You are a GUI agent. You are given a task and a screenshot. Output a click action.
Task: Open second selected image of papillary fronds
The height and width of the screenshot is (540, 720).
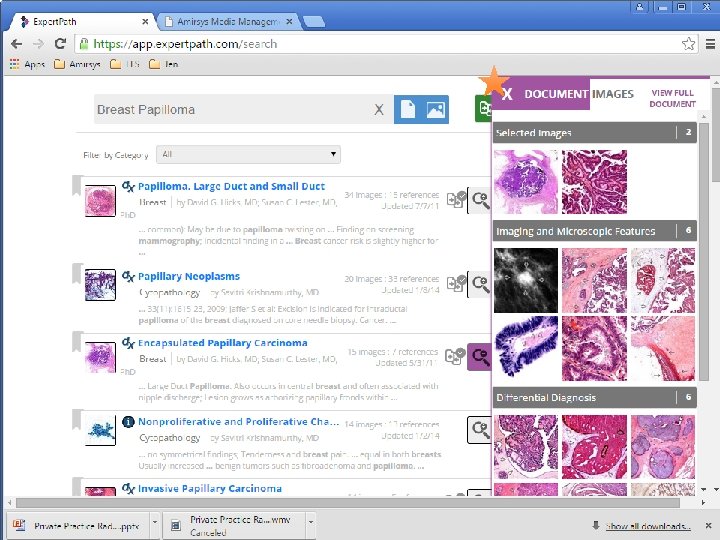click(x=594, y=182)
